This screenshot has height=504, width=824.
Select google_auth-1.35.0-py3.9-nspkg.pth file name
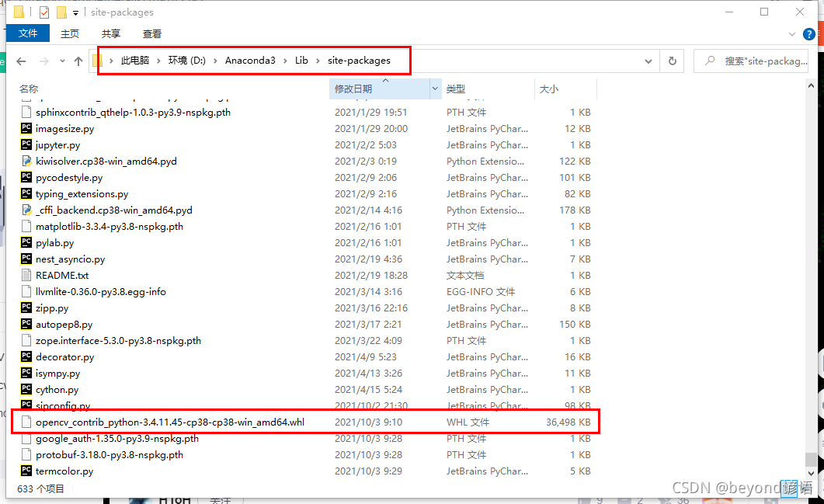pyautogui.click(x=116, y=438)
